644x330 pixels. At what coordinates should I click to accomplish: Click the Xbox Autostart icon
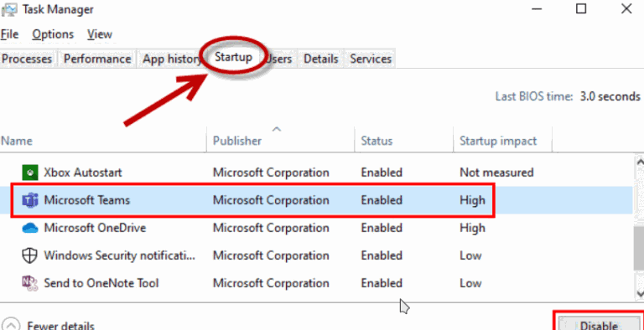click(29, 173)
